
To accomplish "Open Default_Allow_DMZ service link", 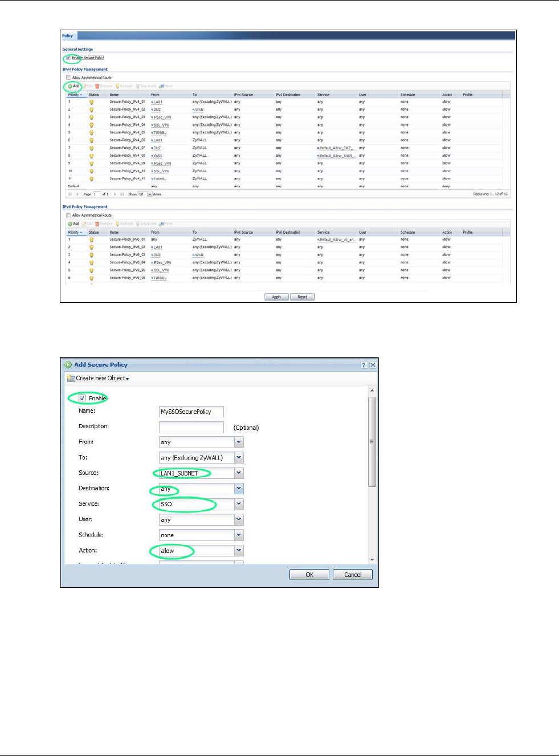I will [337, 148].
